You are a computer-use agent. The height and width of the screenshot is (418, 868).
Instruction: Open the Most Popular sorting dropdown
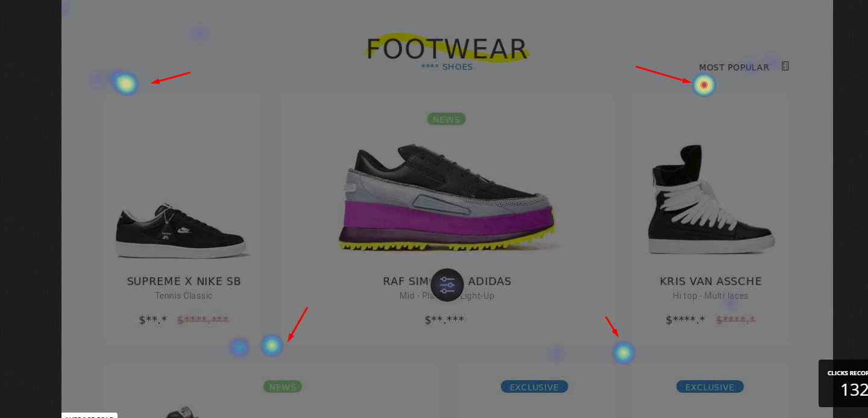(x=734, y=67)
